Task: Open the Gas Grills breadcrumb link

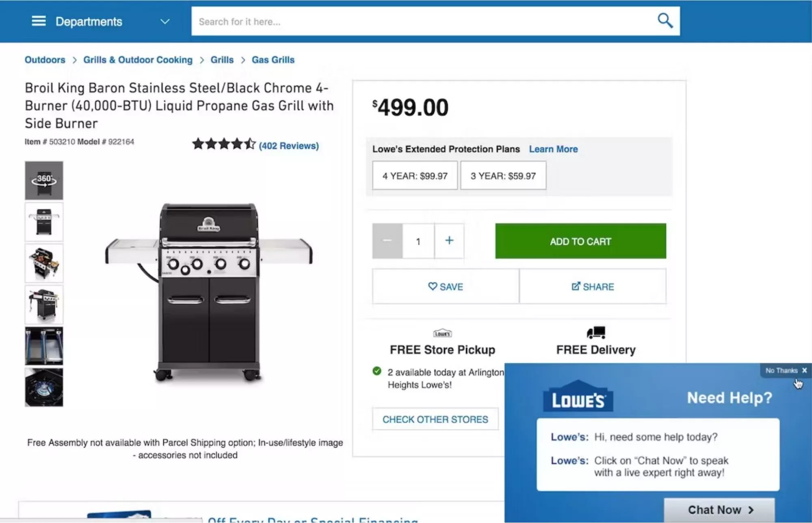Action: (273, 60)
